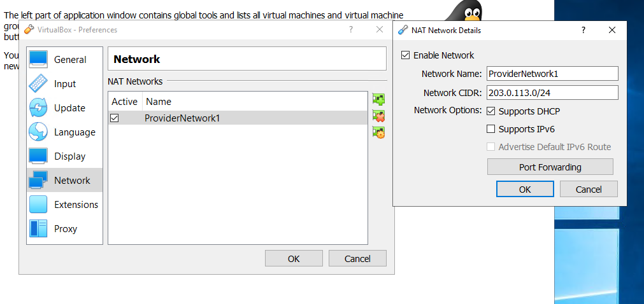Open the Extensions preferences section

pyautogui.click(x=64, y=204)
